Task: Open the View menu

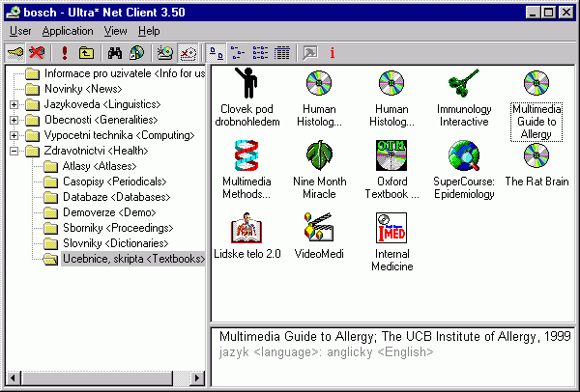Action: 115,31
